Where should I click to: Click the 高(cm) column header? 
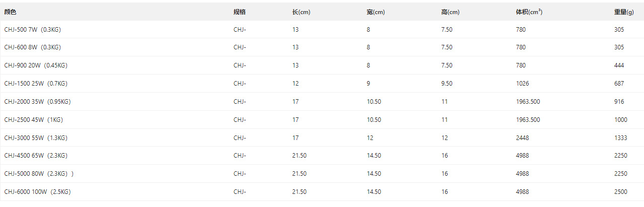tap(450, 12)
